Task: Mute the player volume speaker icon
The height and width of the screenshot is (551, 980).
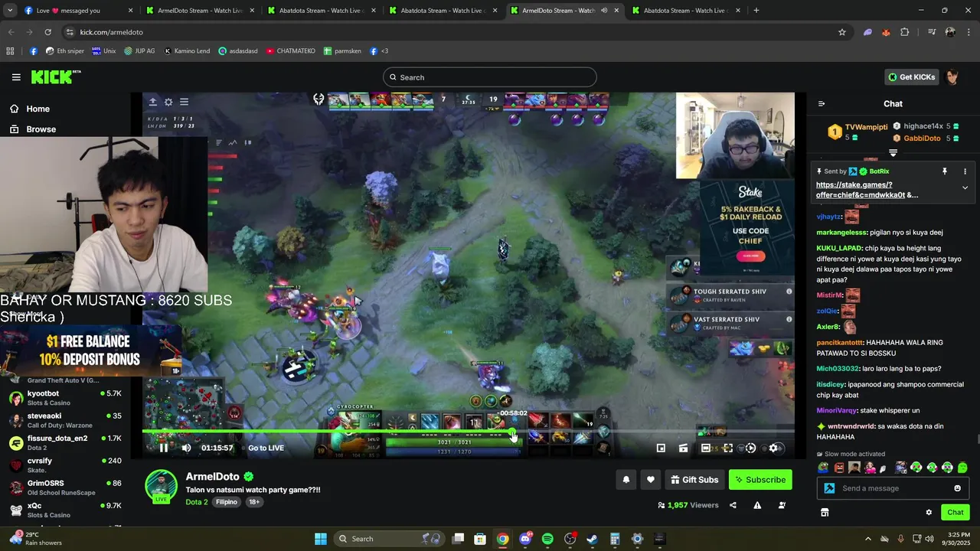Action: pos(186,448)
